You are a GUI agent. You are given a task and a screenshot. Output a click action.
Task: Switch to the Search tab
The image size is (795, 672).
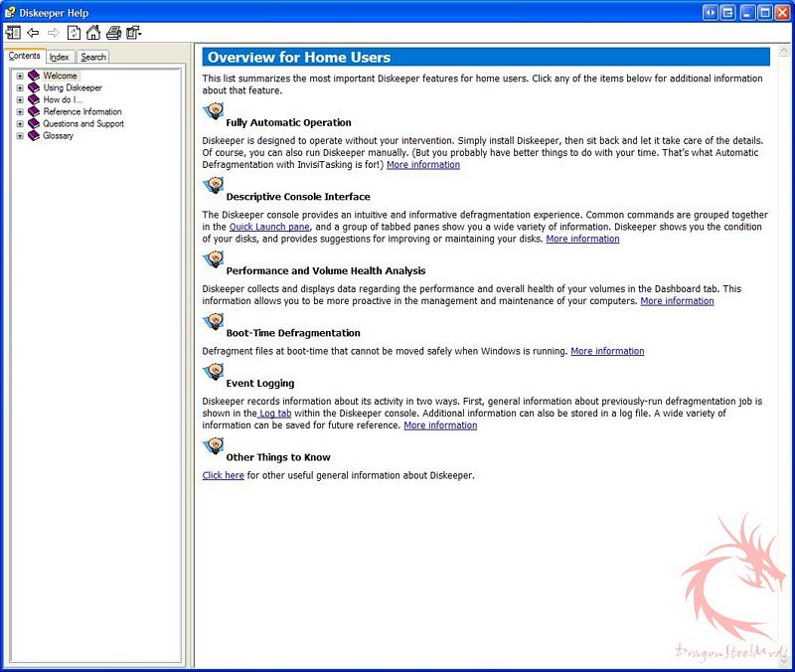tap(93, 58)
